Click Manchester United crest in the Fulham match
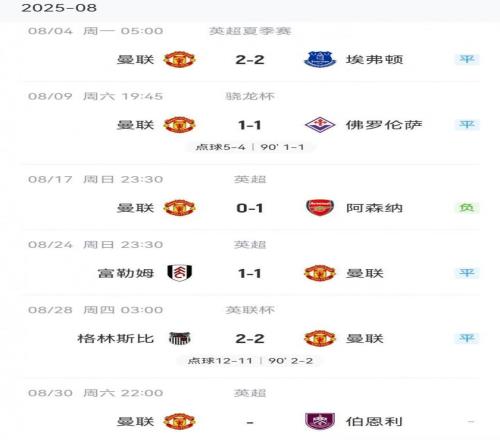 [x=320, y=273]
